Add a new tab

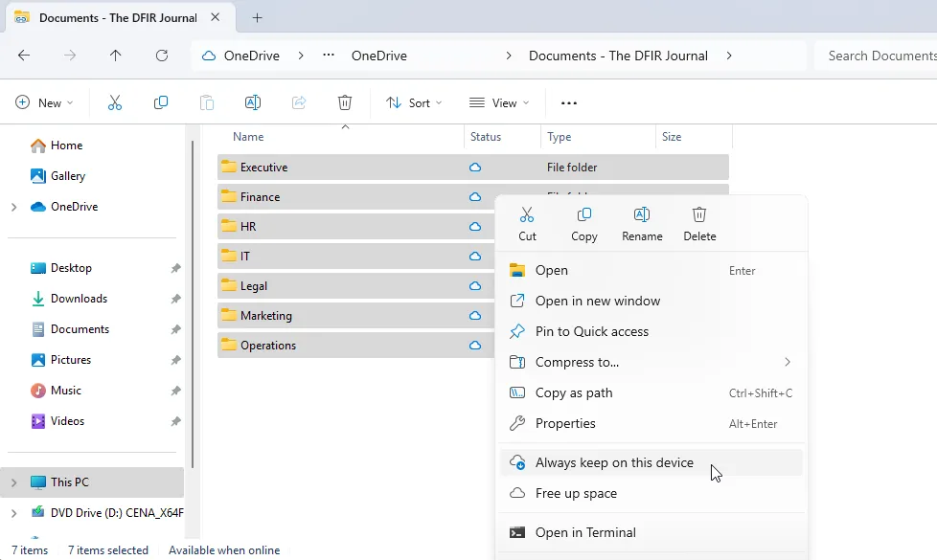click(x=257, y=17)
